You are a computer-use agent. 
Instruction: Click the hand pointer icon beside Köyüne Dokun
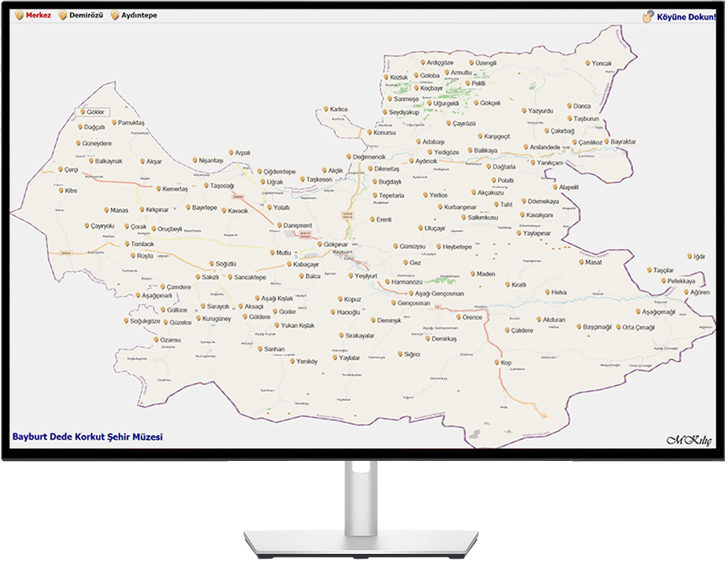(x=648, y=16)
